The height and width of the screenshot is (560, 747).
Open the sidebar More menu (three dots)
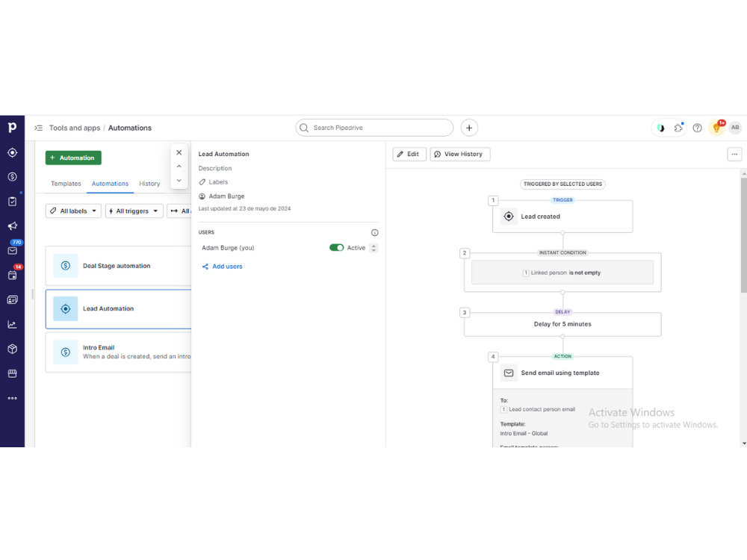(x=13, y=398)
